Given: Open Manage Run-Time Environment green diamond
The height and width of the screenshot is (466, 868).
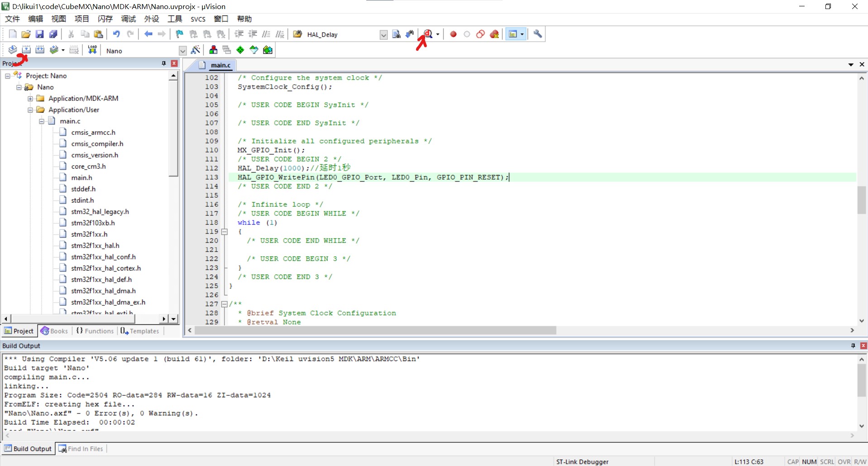Looking at the screenshot, I should [240, 50].
